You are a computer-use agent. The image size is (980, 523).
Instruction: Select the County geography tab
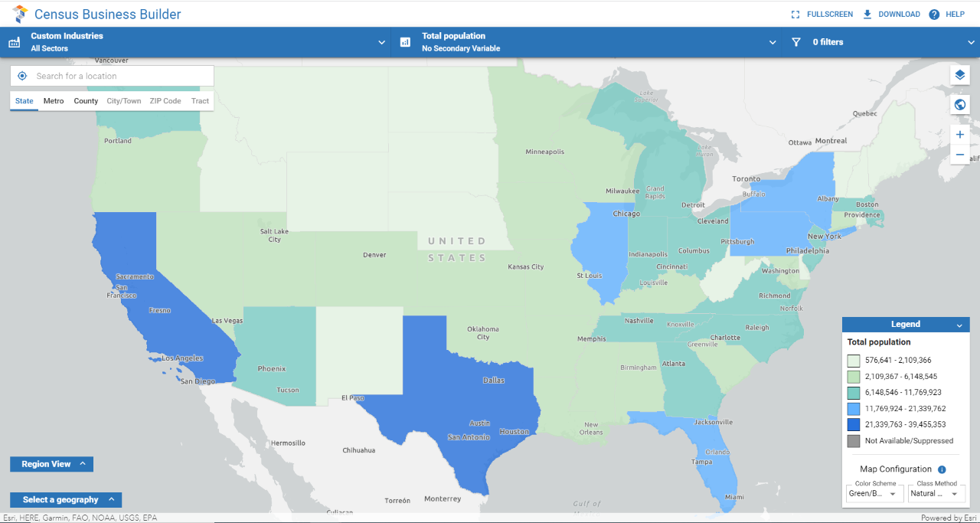pyautogui.click(x=86, y=101)
